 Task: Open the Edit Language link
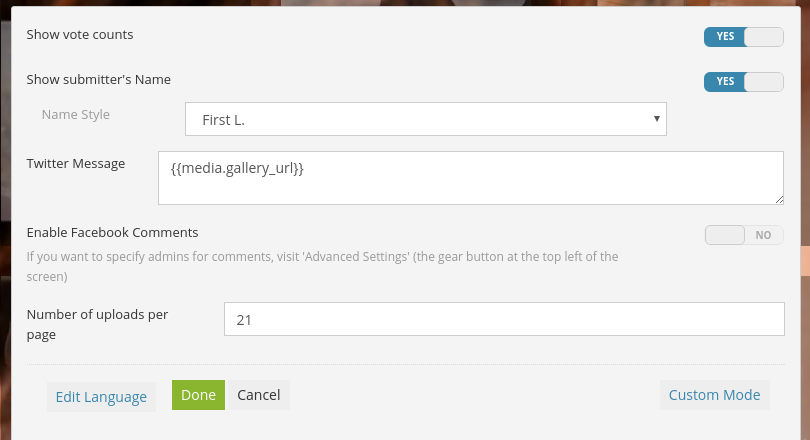101,397
